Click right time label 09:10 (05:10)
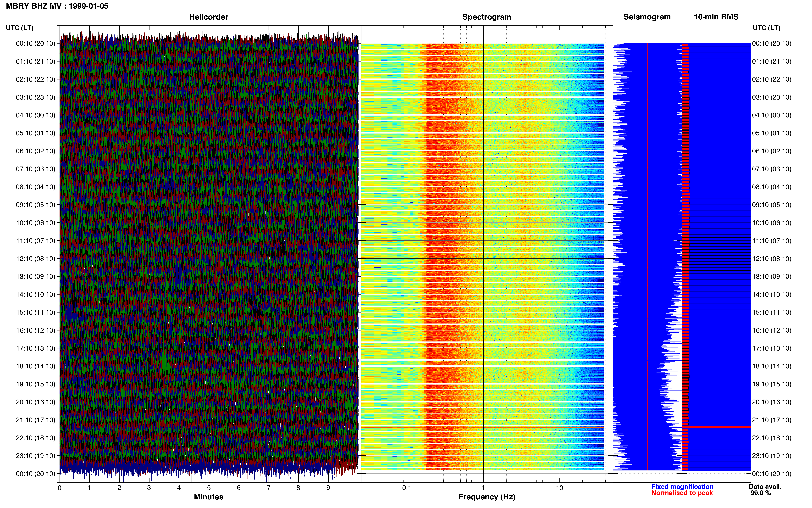Viewport: 812px width, 508px height. click(x=772, y=205)
